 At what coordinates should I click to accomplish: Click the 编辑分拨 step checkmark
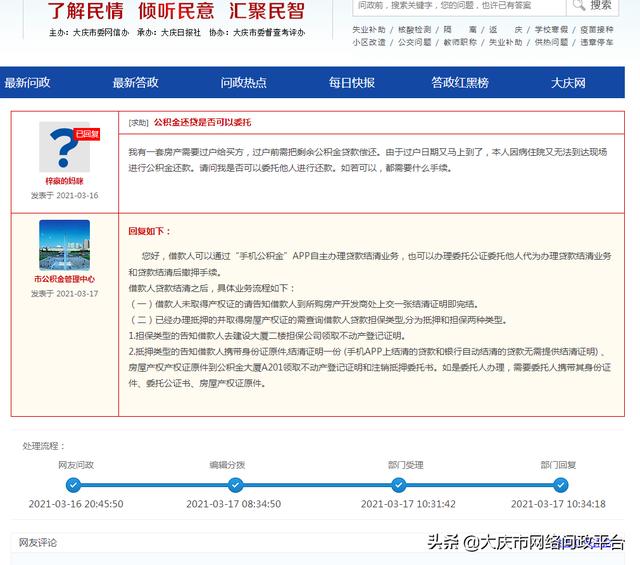236,485
